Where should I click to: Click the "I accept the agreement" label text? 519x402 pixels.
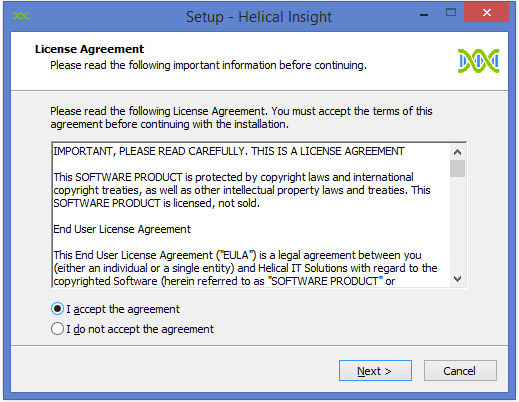(123, 309)
